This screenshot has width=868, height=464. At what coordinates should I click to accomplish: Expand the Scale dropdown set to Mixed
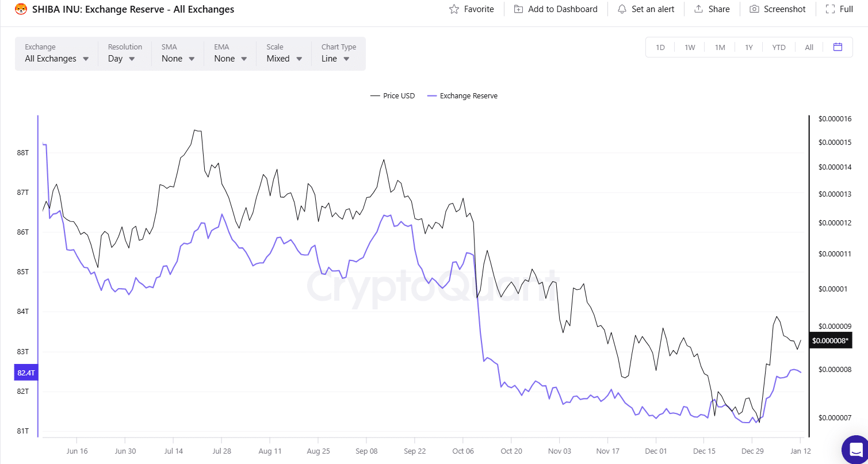[x=284, y=59]
